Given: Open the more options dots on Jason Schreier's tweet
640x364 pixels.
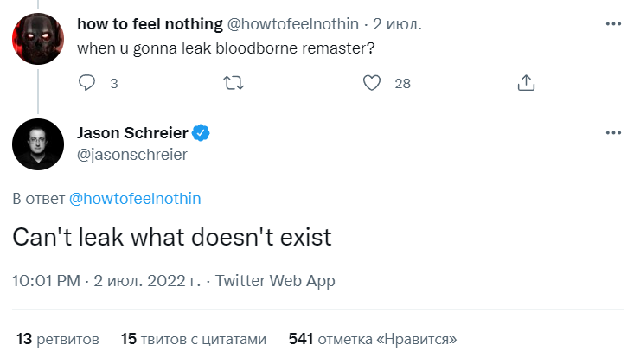Looking at the screenshot, I should 613,133.
